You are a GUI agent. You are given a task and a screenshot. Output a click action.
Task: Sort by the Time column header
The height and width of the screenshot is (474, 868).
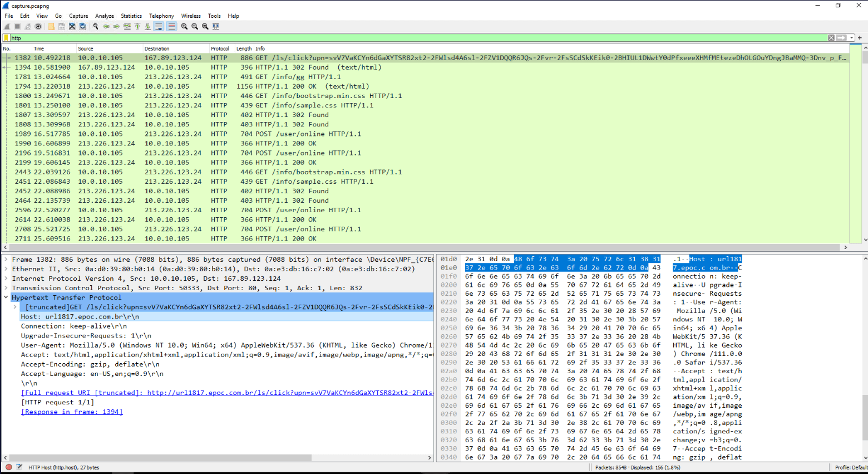[53, 48]
